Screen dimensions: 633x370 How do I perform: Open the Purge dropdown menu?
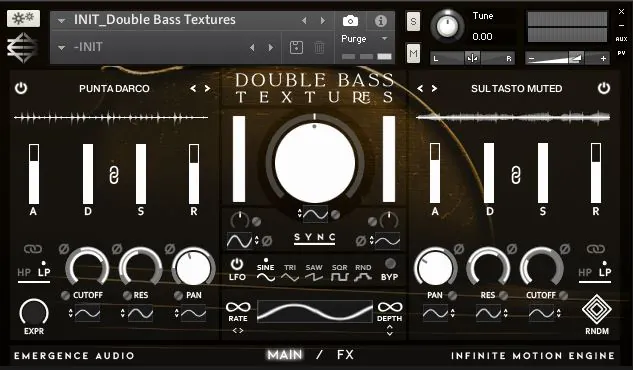tap(384, 39)
